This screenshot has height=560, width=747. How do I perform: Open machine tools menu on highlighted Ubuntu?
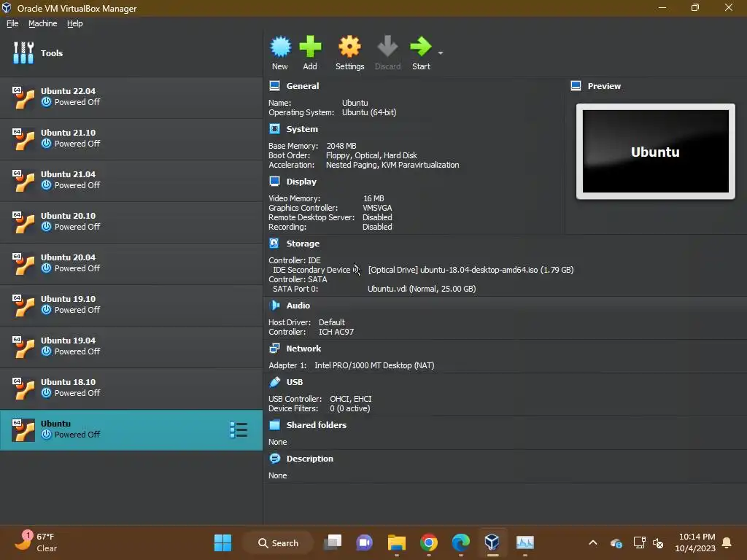pos(239,430)
